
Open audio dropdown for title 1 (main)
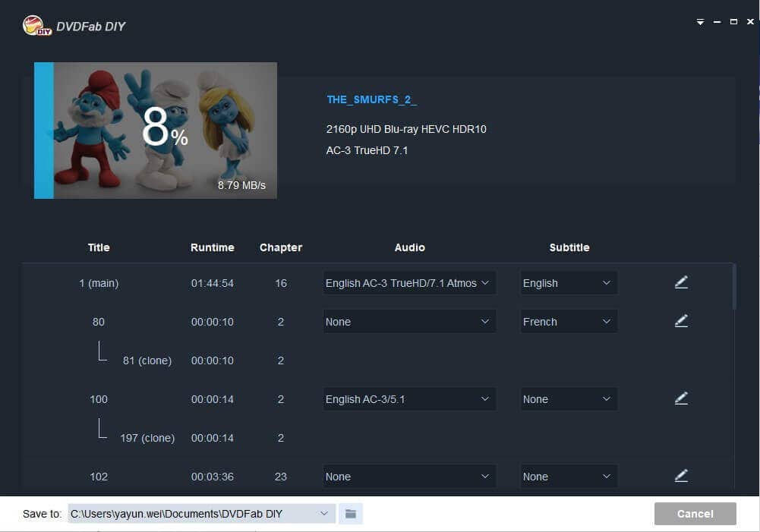click(409, 283)
